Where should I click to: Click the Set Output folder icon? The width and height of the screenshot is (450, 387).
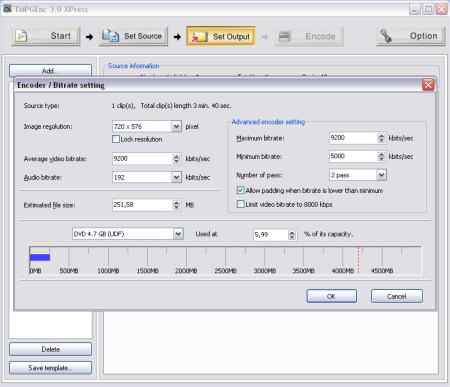click(x=199, y=37)
